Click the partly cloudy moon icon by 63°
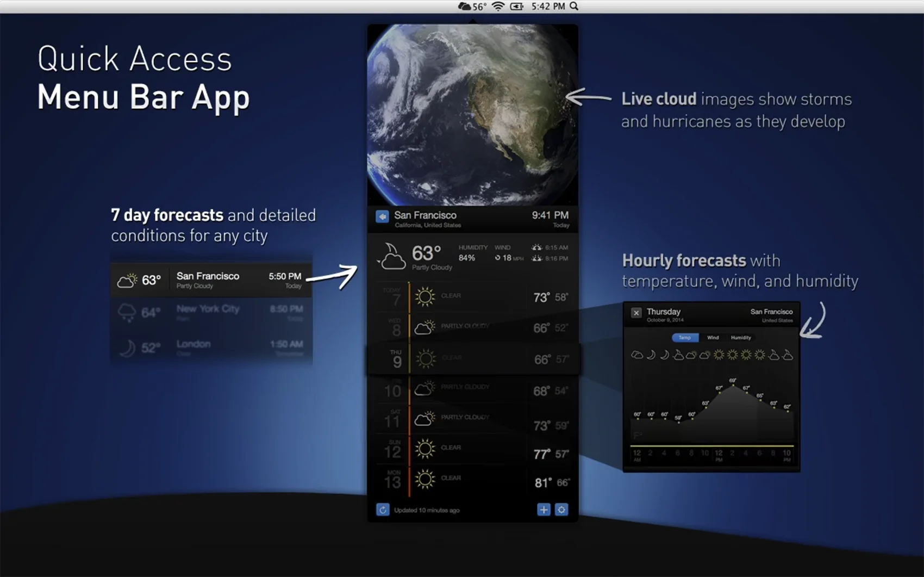Image resolution: width=924 pixels, height=577 pixels. (392, 256)
